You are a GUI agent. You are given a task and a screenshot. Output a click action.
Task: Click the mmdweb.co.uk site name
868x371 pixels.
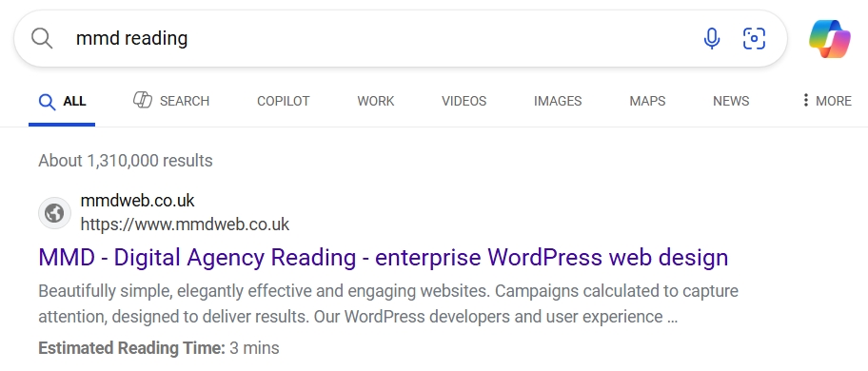(x=137, y=200)
